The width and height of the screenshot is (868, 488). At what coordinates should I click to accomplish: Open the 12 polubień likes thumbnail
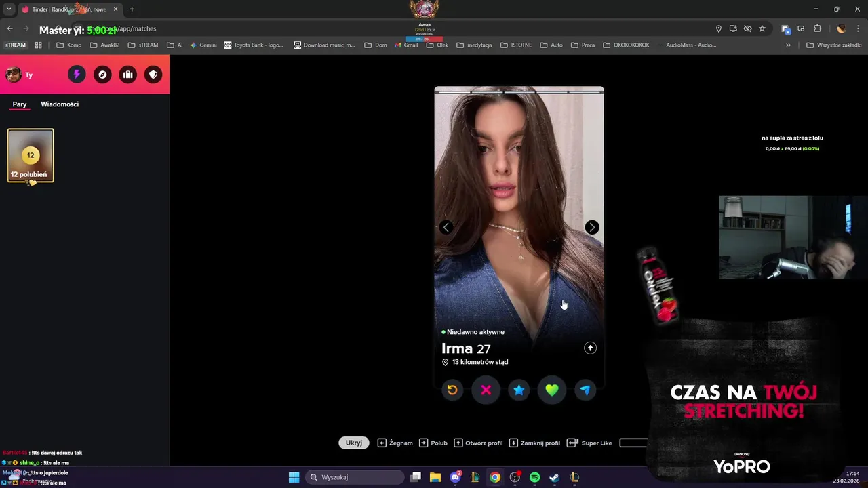click(31, 156)
